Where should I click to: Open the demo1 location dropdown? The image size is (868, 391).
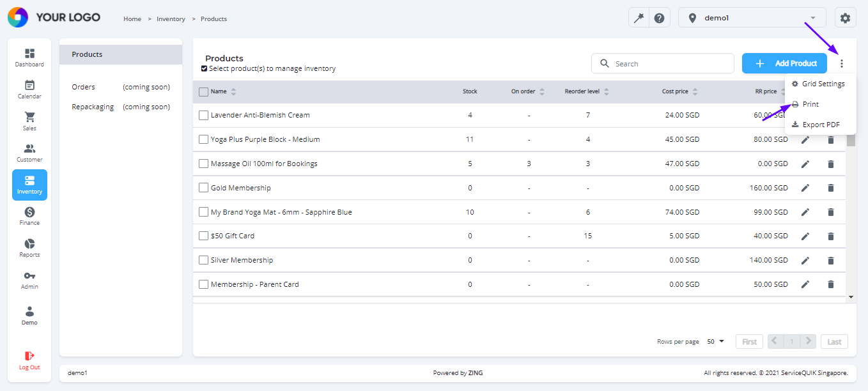752,17
